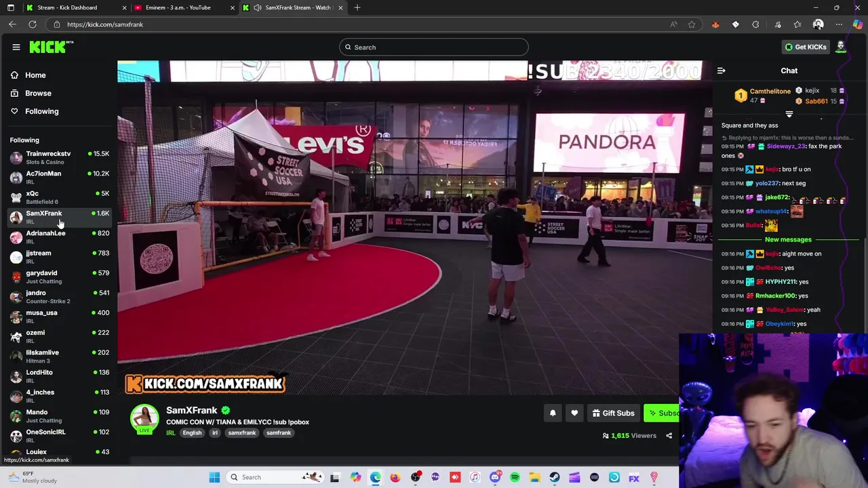Open the Windows Start menu
The width and height of the screenshot is (868, 488).
pyautogui.click(x=214, y=477)
